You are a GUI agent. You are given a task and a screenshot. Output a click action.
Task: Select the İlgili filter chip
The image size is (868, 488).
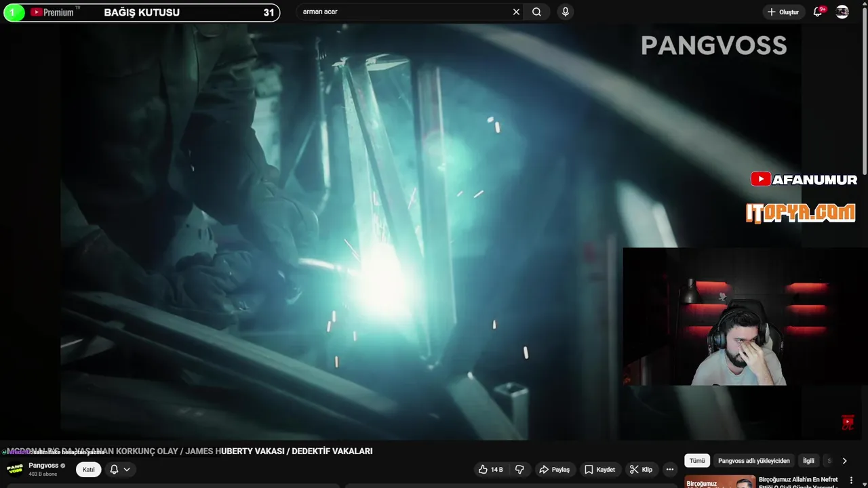click(x=808, y=461)
